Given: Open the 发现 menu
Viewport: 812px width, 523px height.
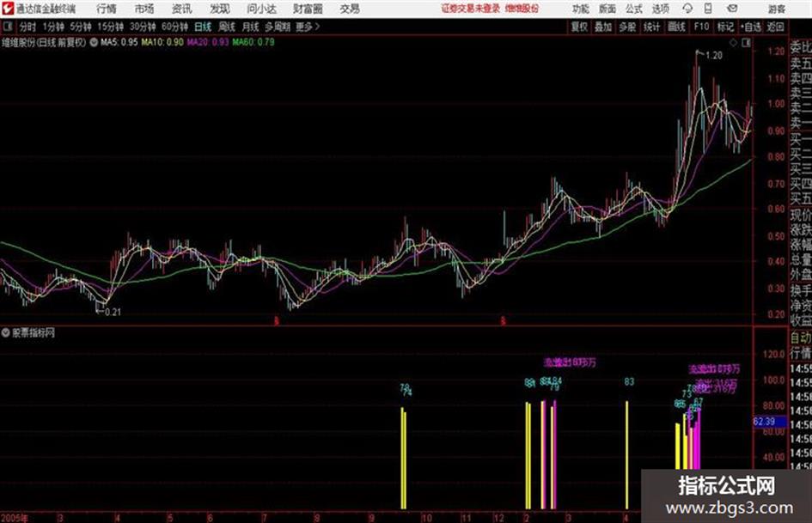Looking at the screenshot, I should pos(220,9).
